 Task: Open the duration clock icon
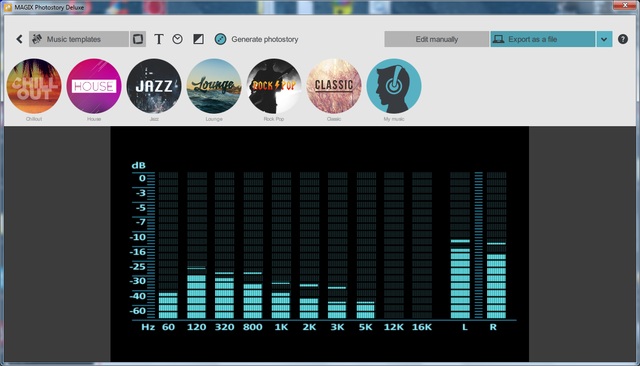(178, 39)
